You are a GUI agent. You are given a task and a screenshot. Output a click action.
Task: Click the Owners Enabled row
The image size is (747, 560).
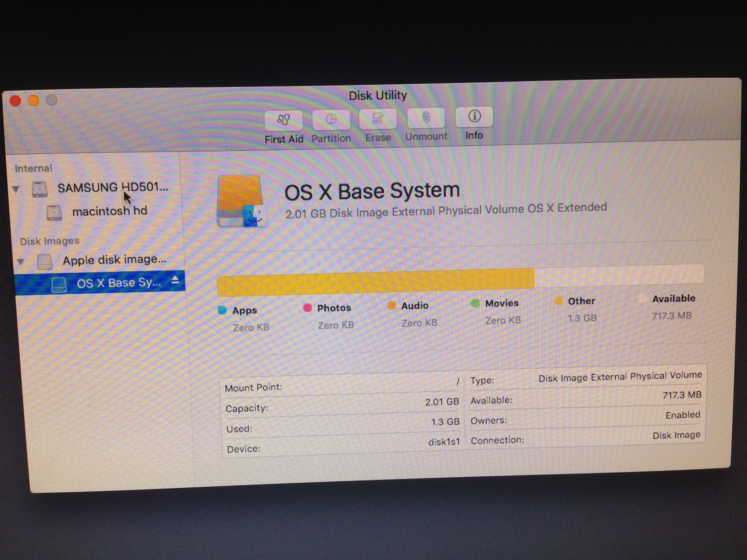pos(586,418)
